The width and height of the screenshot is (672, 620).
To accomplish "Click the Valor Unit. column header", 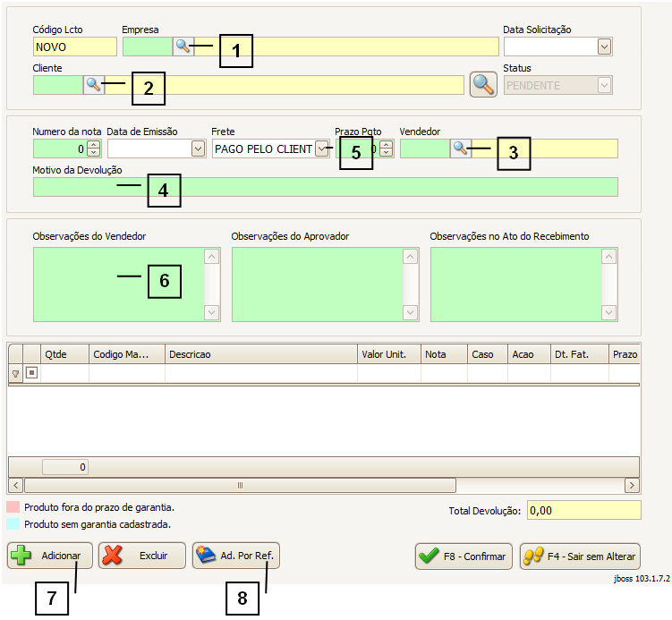I will coord(389,354).
